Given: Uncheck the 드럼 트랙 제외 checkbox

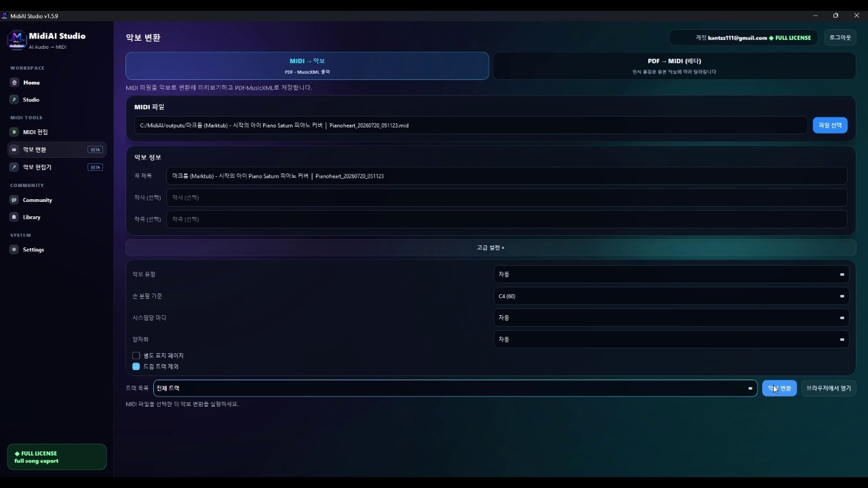Looking at the screenshot, I should [x=136, y=366].
